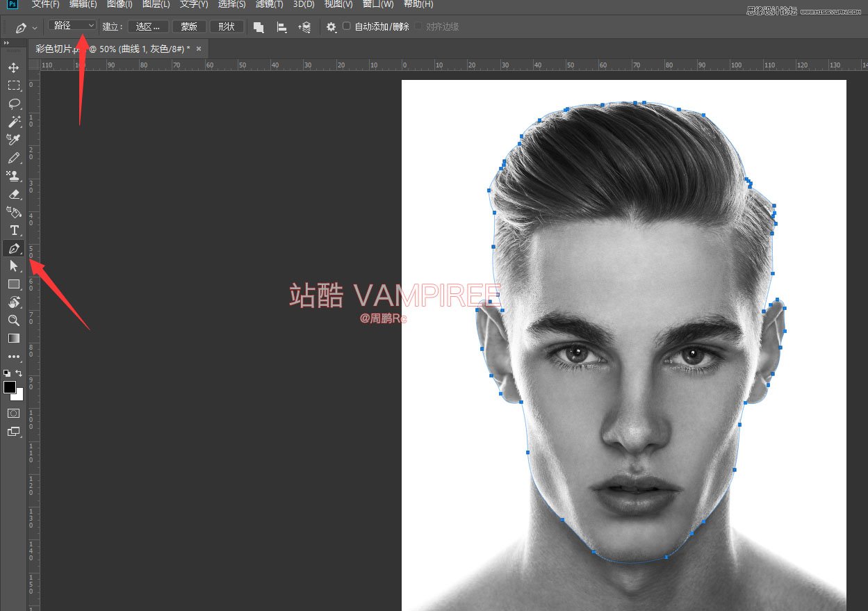Select the Path Selection arrow tool
The width and height of the screenshot is (868, 611).
click(13, 266)
